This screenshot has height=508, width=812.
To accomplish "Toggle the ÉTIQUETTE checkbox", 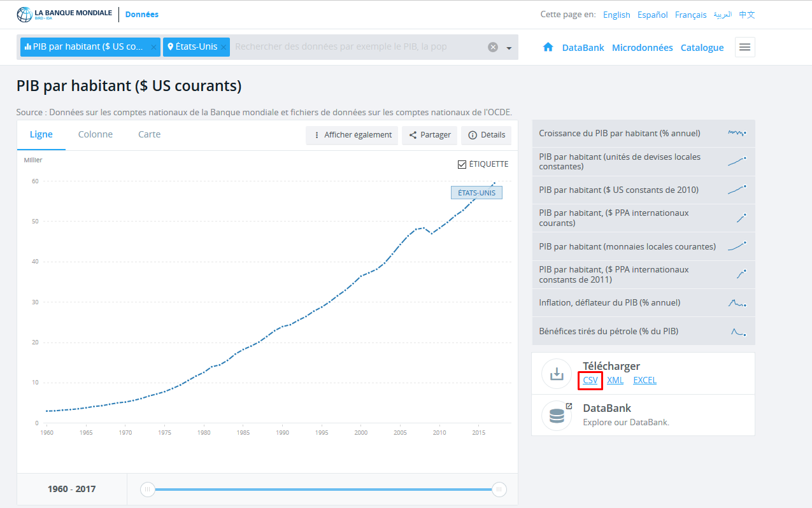I will click(462, 164).
